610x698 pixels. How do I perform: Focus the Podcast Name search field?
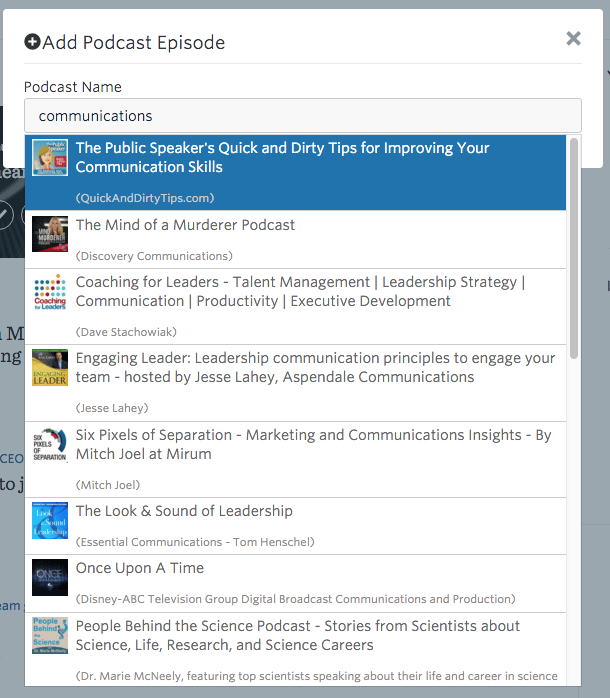click(x=303, y=116)
